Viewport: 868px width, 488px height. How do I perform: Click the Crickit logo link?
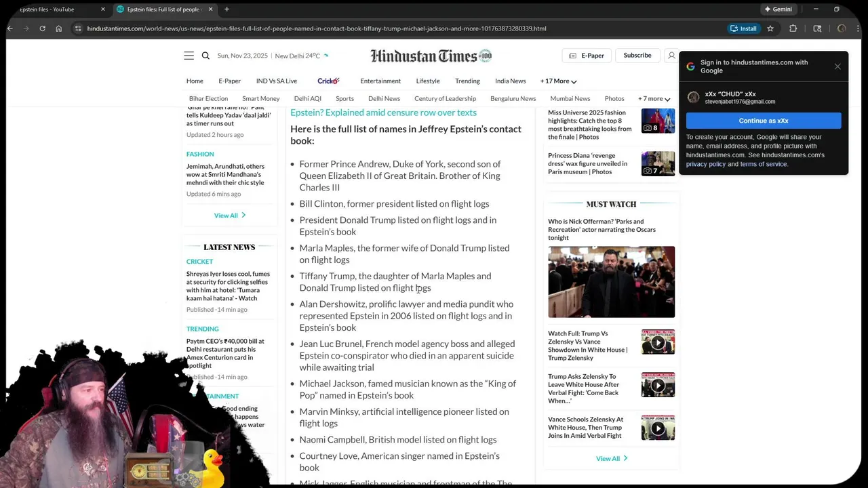(x=328, y=81)
